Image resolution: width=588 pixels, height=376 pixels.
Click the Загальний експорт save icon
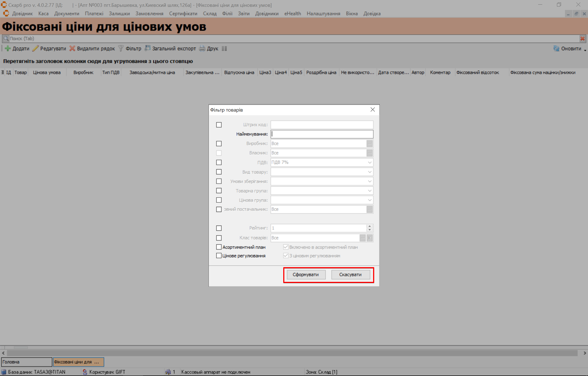[x=147, y=48]
